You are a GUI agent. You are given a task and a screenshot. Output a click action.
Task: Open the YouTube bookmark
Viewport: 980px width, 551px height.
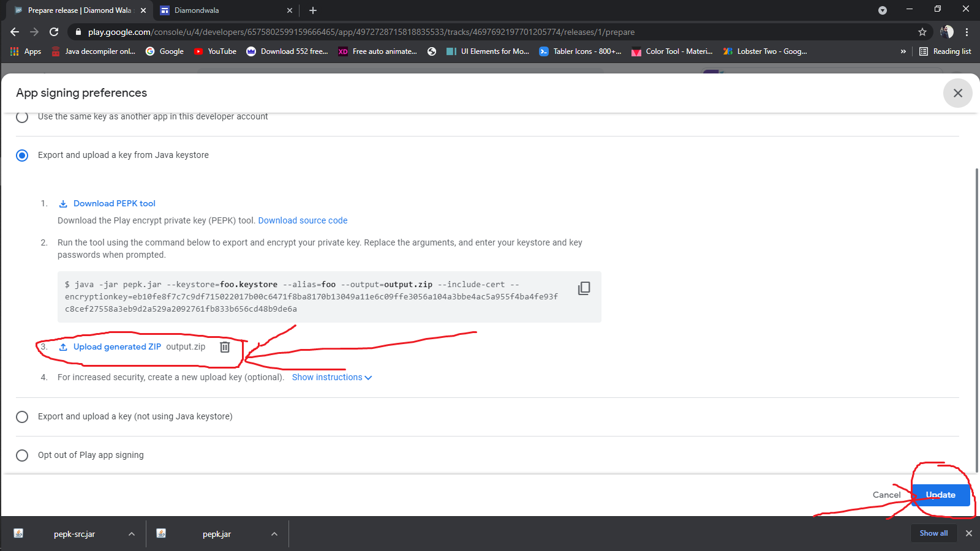point(215,51)
